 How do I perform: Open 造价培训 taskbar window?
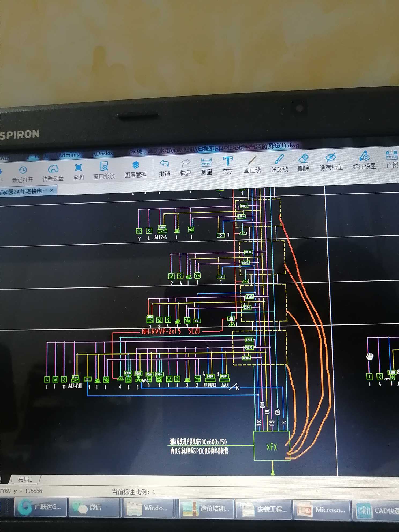(x=206, y=509)
